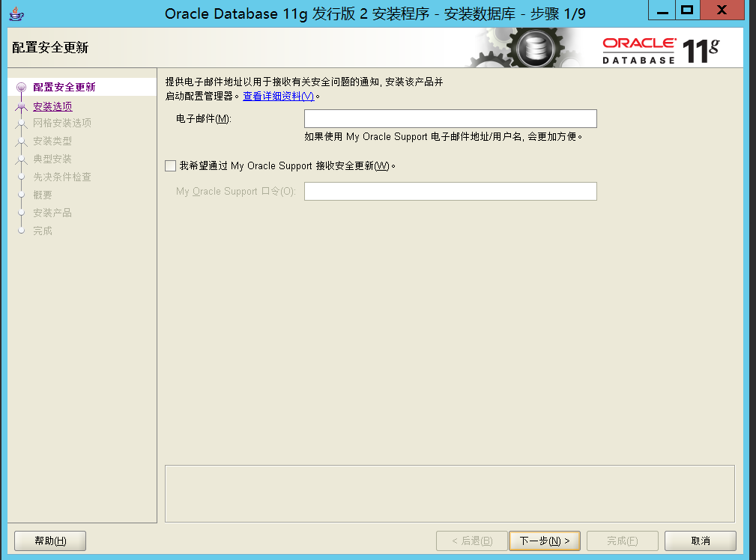This screenshot has width=756, height=560.
Task: Select the 先决条件检查 step in sidebar
Action: click(x=62, y=177)
